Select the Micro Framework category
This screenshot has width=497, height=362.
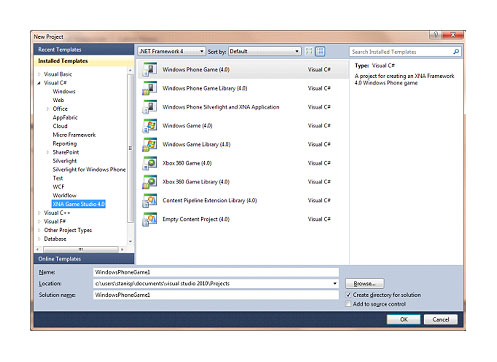[x=74, y=135]
